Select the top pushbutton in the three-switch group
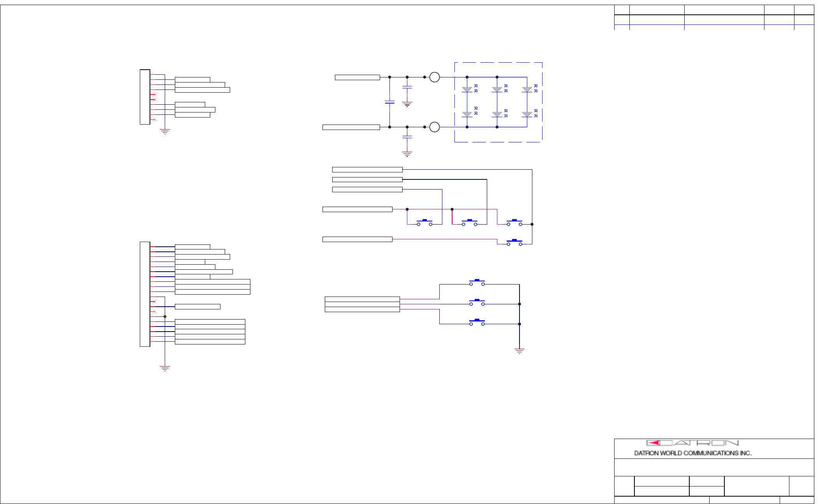The image size is (819, 504). 477,283
